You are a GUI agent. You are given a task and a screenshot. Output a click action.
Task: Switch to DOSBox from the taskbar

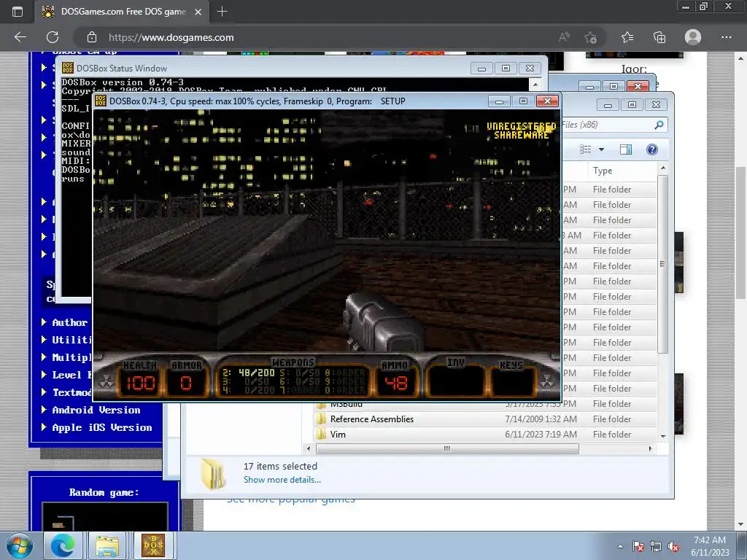[153, 545]
